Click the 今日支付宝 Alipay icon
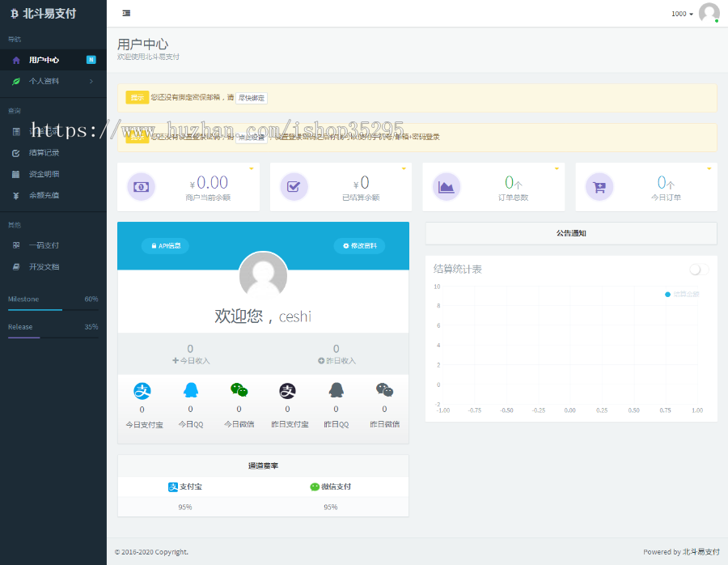Screen dimensions: 728x565 (x=142, y=391)
